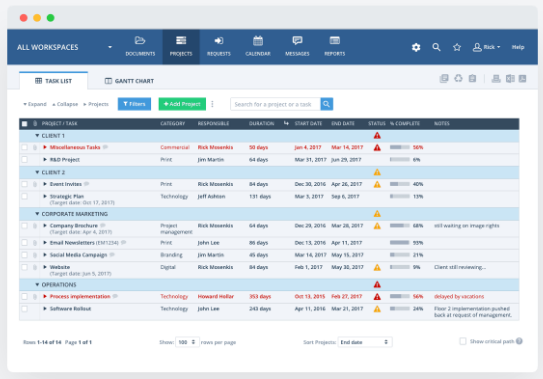Click the Collapse link

65,104
